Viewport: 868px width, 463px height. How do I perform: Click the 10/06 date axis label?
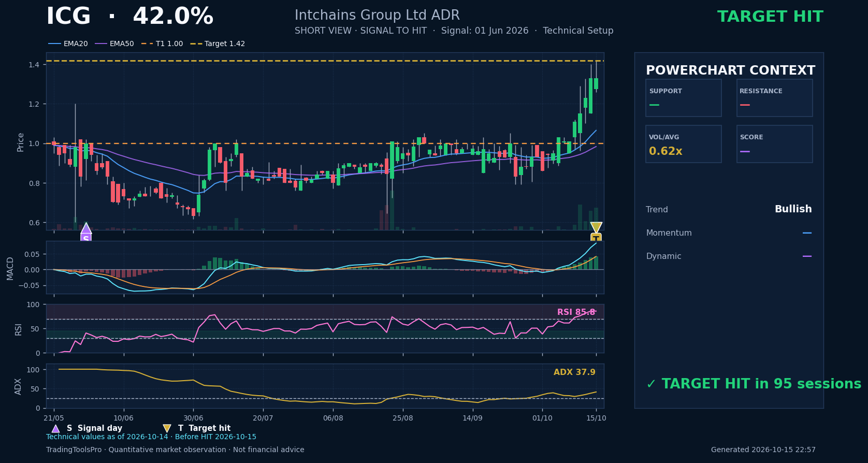coord(123,418)
